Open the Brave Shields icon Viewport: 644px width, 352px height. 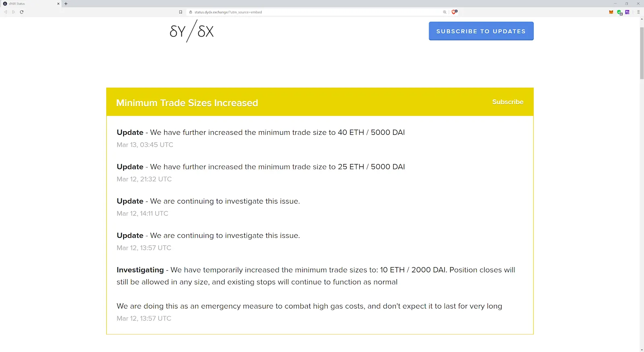point(454,12)
